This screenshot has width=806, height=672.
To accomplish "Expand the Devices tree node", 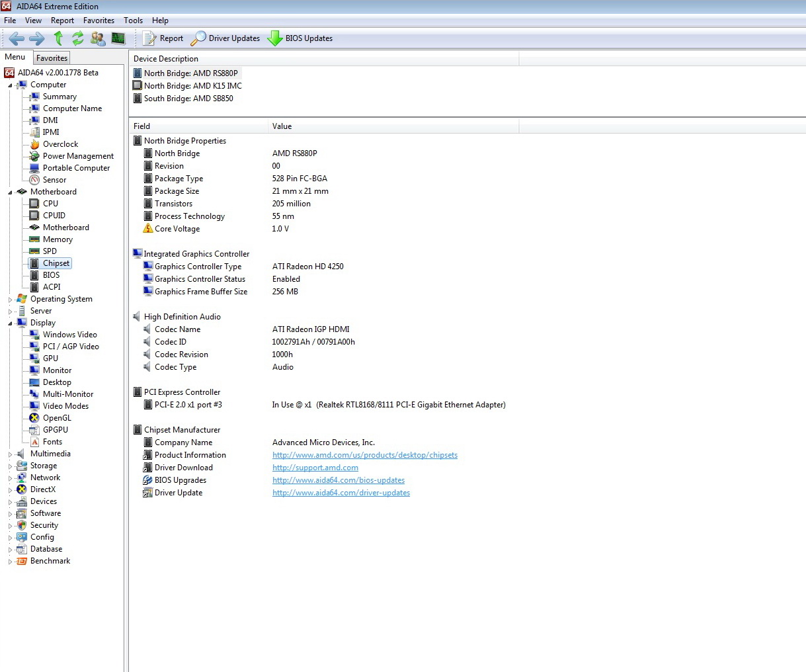I will tap(10, 502).
